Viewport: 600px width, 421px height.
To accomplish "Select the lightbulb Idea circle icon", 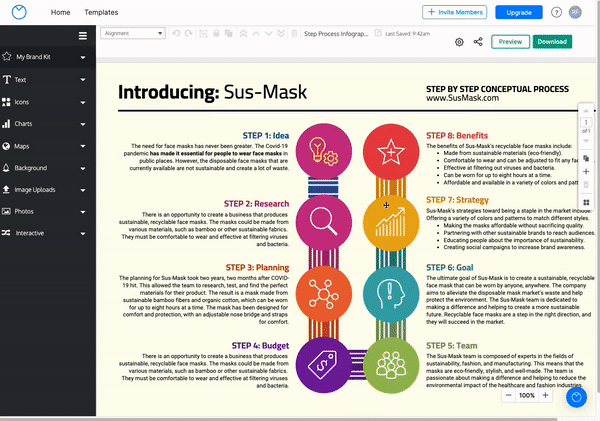I will point(324,152).
